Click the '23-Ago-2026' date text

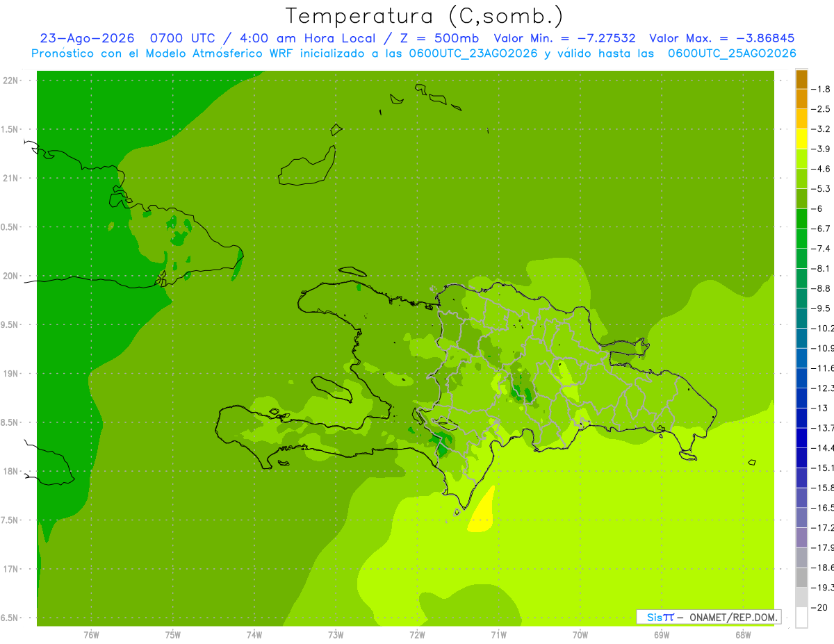click(x=86, y=38)
